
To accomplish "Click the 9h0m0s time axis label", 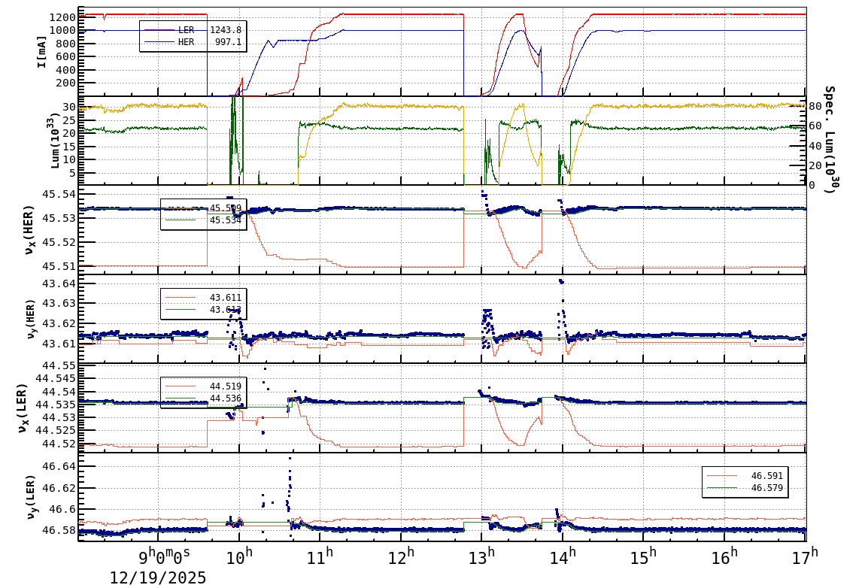I will [164, 556].
